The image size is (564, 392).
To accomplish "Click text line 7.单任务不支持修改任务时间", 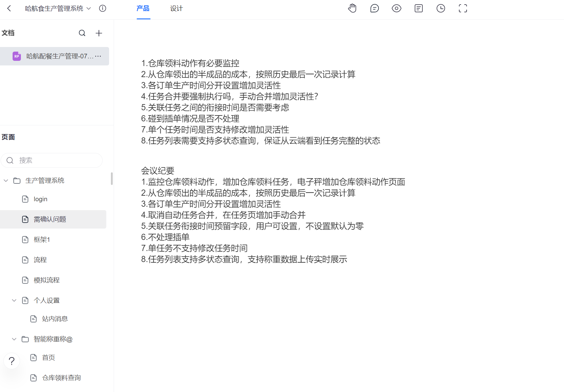I will [x=194, y=248].
